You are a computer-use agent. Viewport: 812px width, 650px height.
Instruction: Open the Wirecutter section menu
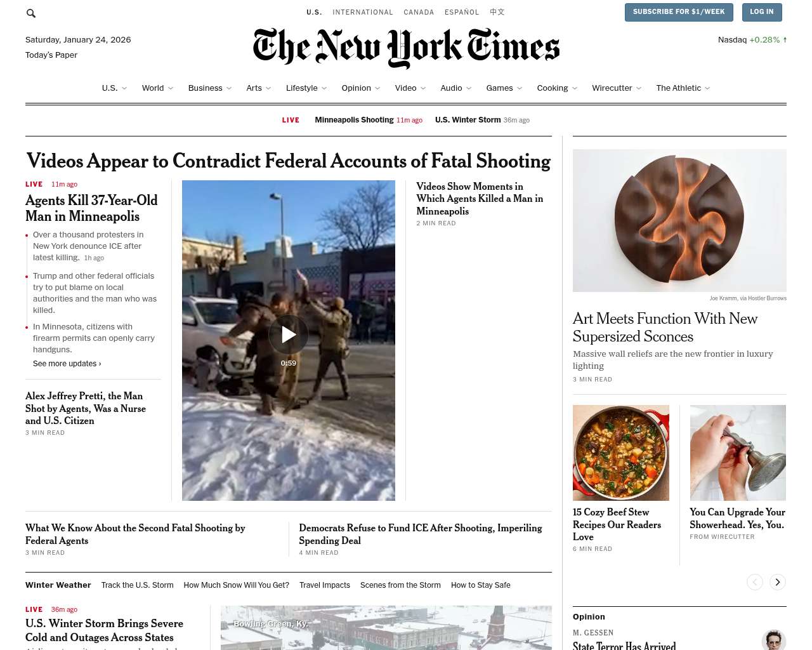click(x=617, y=88)
